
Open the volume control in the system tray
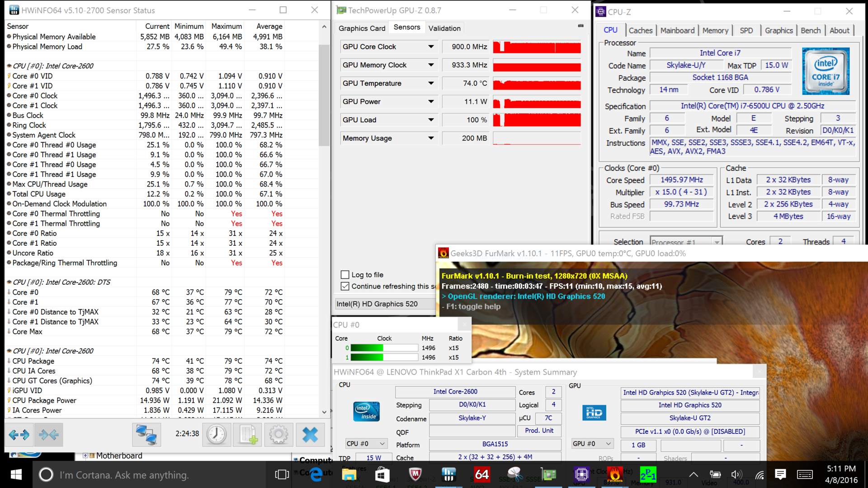[736, 474]
